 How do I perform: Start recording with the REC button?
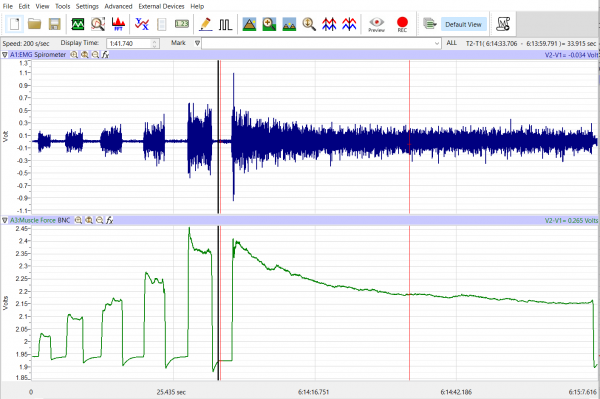(402, 24)
